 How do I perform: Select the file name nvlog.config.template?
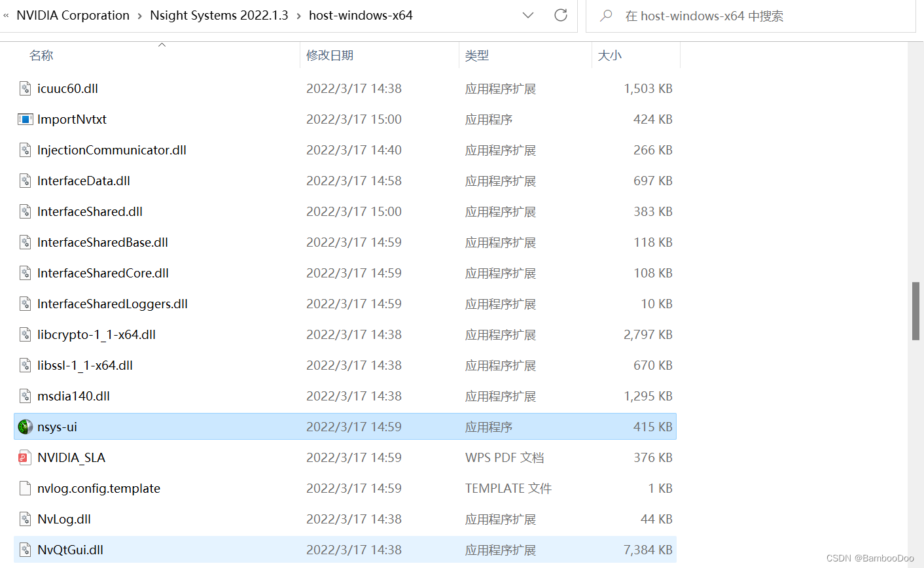click(x=99, y=488)
